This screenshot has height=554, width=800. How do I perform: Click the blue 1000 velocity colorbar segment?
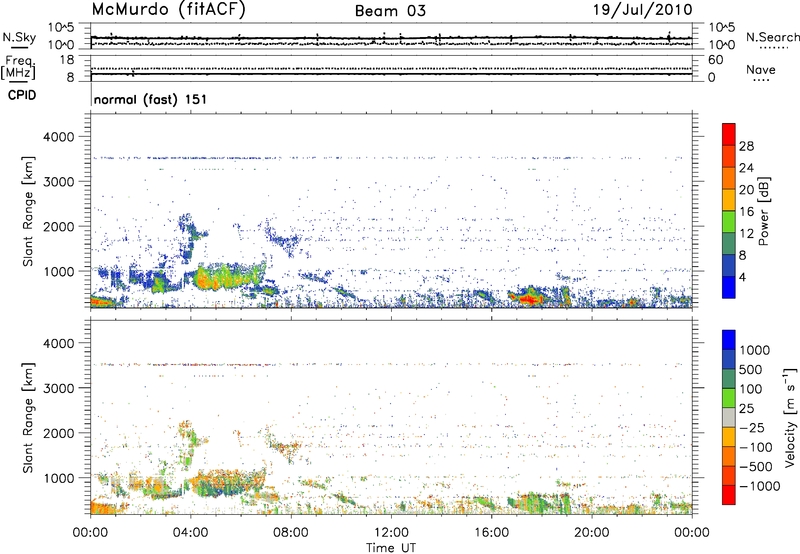point(729,340)
